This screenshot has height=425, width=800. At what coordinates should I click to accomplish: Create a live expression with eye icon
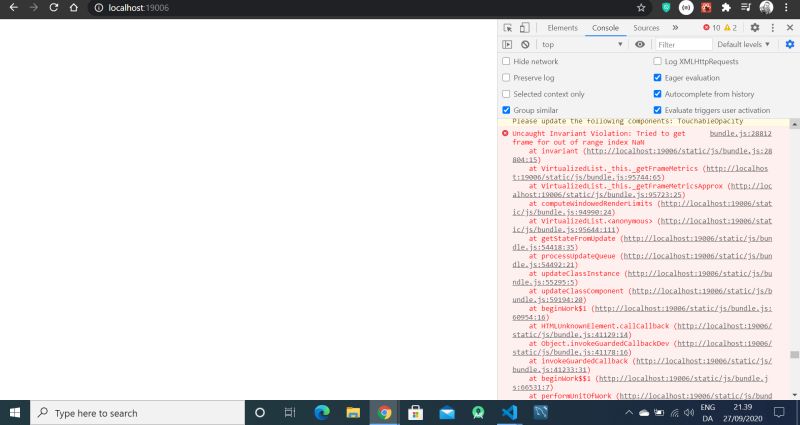point(640,44)
